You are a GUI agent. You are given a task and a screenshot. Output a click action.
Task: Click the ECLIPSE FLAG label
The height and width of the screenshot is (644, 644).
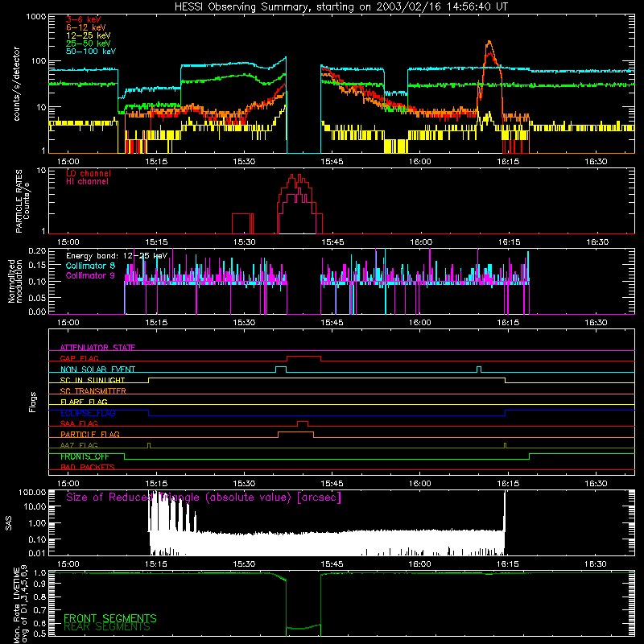[88, 413]
